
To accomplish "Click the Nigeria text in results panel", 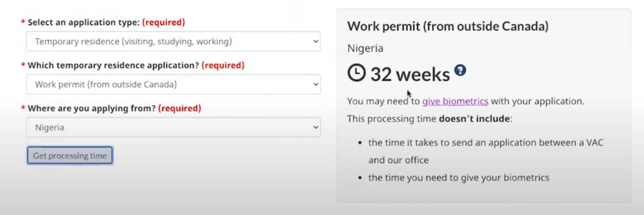I will (365, 48).
